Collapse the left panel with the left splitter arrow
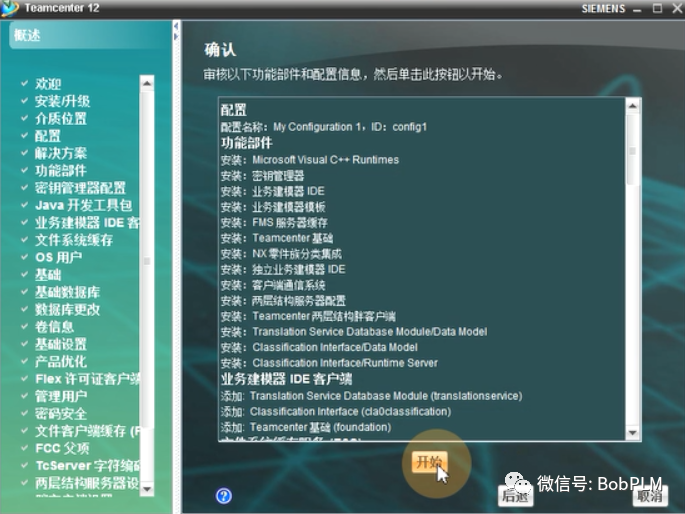 pyautogui.click(x=176, y=26)
